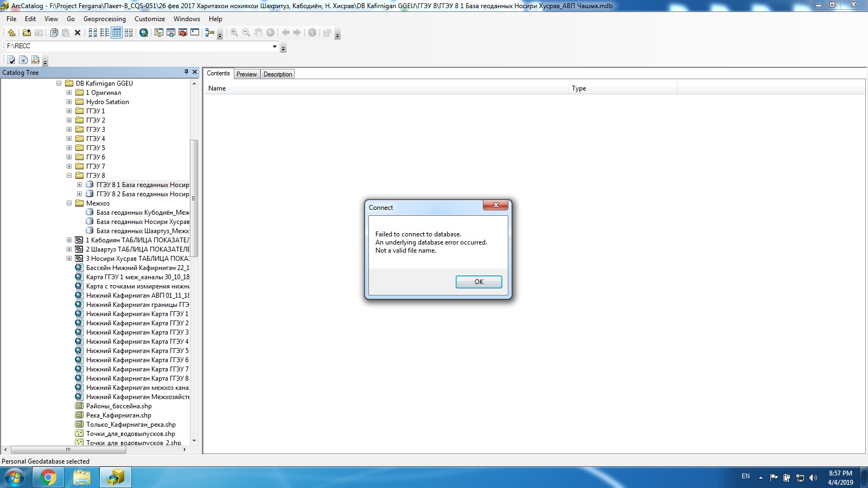Switch to the Description tab

click(x=278, y=74)
